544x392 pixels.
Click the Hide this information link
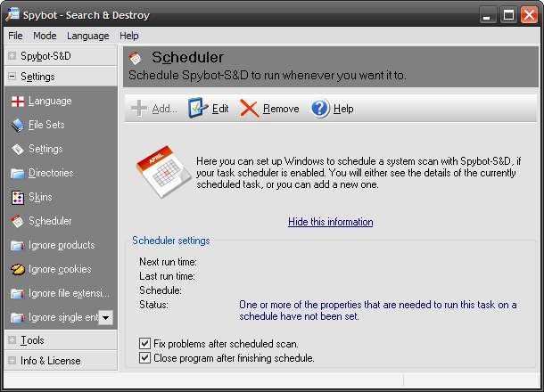(x=330, y=222)
